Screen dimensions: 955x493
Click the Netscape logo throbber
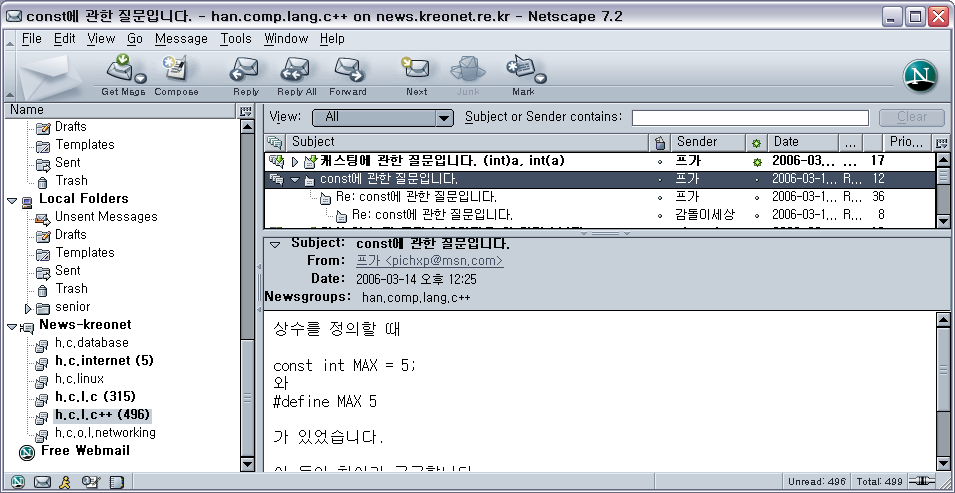point(920,76)
